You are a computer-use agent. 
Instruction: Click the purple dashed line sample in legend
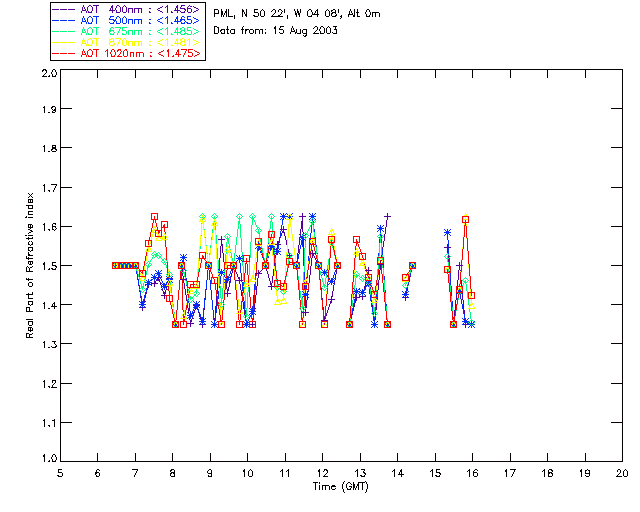64,9
